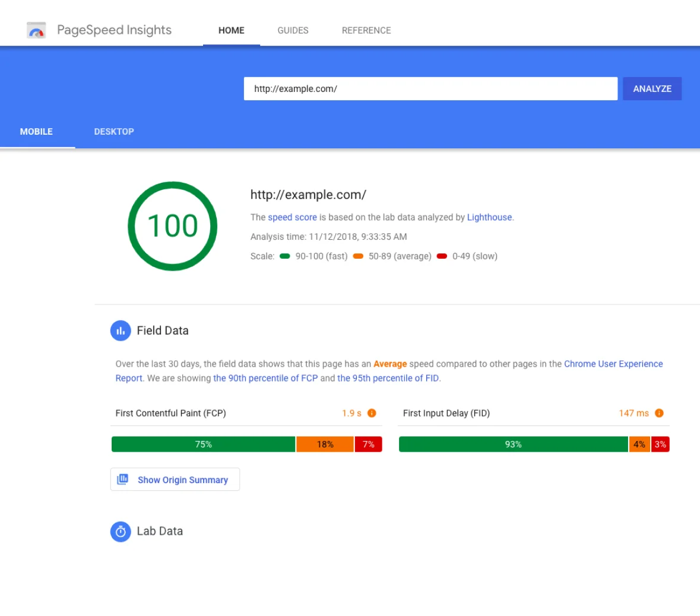The width and height of the screenshot is (700, 616).
Task: Open the GUIDES section
Action: tap(292, 30)
